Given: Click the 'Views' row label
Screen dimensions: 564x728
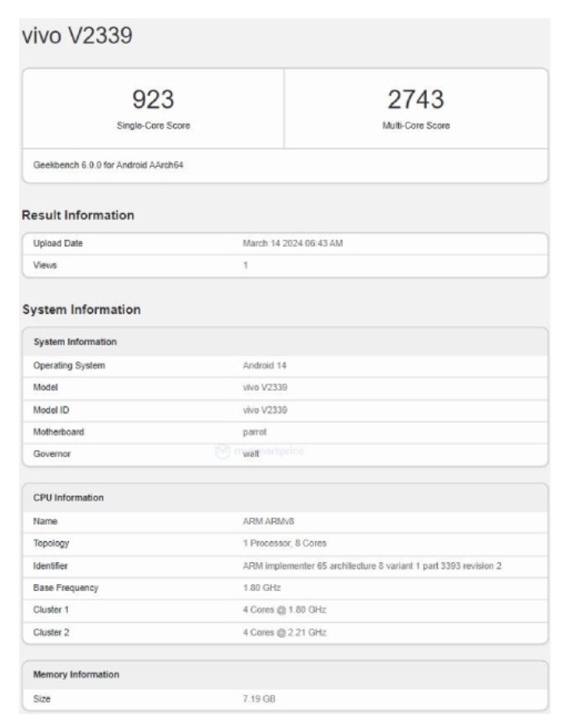Looking at the screenshot, I should click(45, 266).
